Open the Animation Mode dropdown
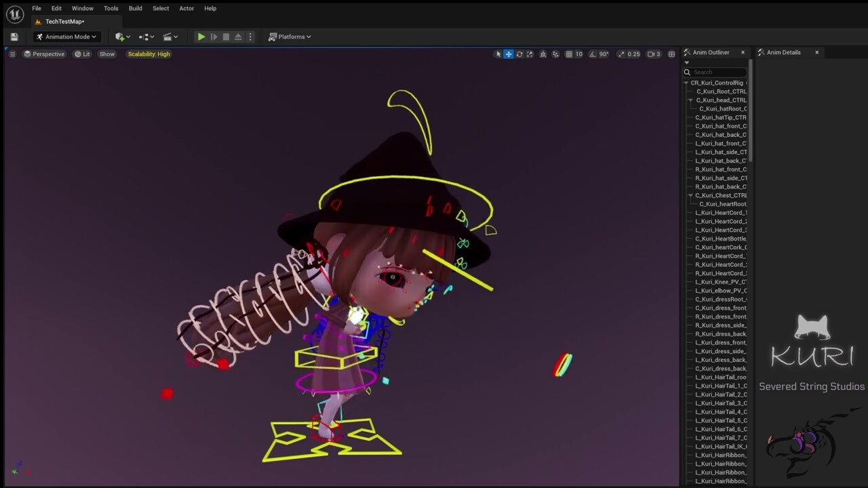This screenshot has height=488, width=868. click(66, 36)
